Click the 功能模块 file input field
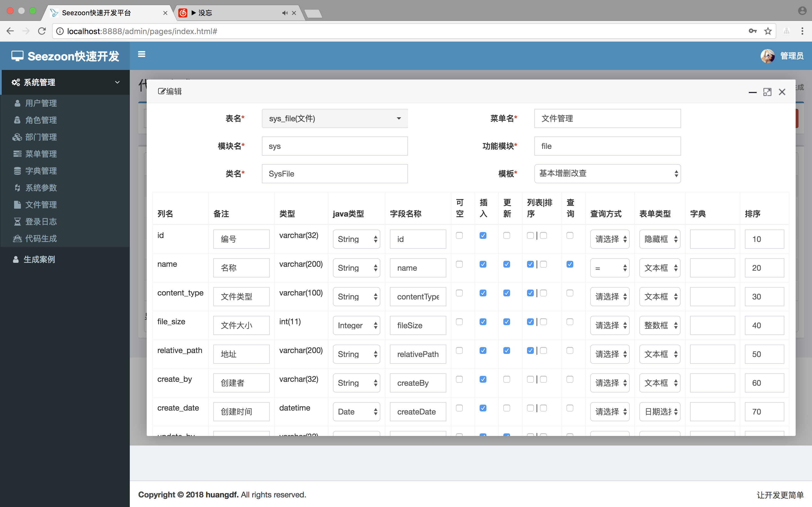This screenshot has height=507, width=812. [607, 146]
